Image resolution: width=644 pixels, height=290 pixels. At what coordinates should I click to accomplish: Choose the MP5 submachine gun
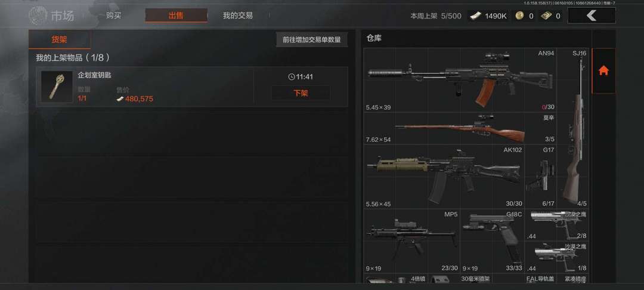[x=412, y=241]
